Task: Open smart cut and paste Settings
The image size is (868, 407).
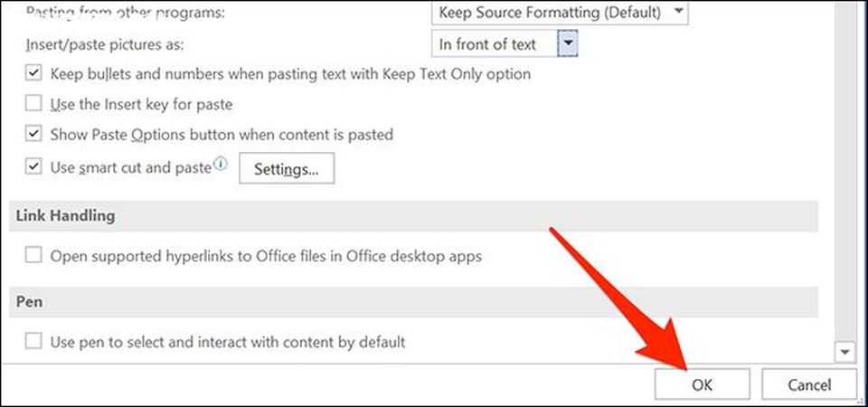Action: click(x=286, y=169)
